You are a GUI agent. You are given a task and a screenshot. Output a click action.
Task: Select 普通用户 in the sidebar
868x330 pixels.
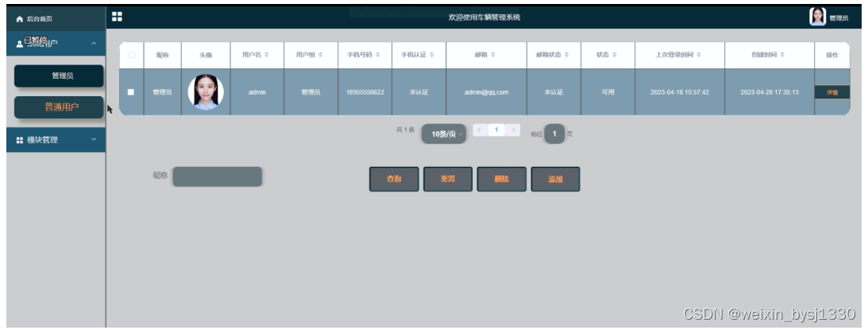pyautogui.click(x=59, y=107)
